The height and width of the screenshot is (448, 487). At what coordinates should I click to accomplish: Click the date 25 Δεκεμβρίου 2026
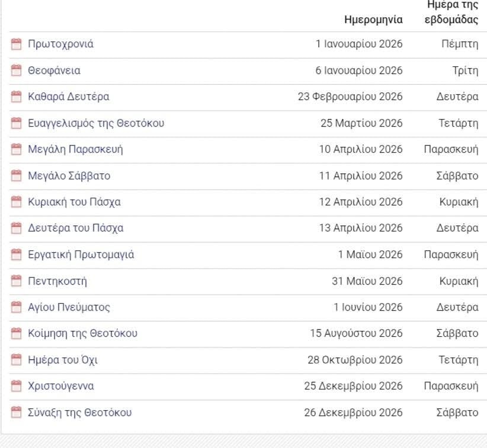353,386
